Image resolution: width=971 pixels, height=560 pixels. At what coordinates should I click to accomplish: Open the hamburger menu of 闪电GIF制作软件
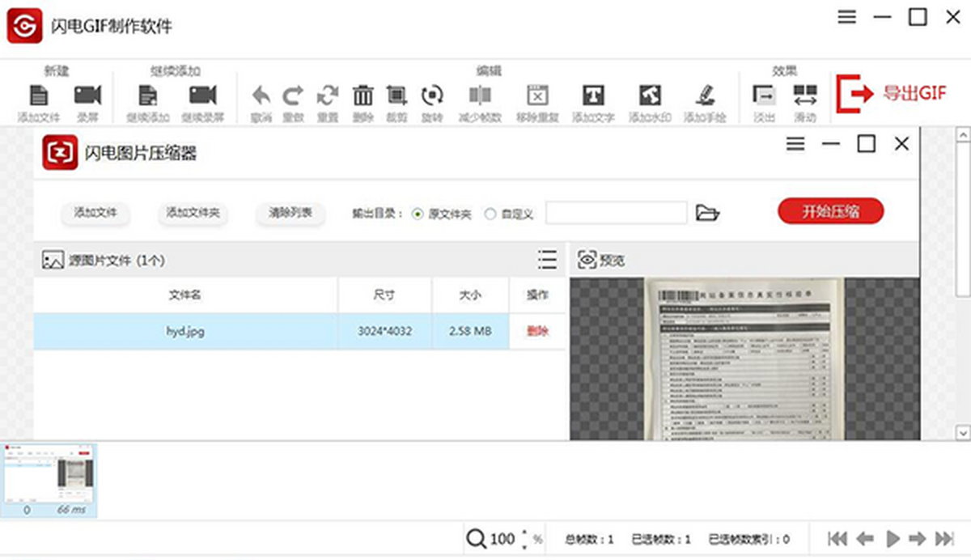point(846,18)
